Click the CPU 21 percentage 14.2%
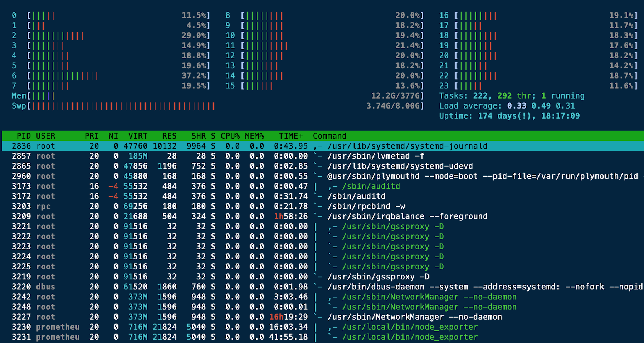The height and width of the screenshot is (343, 644). [x=621, y=66]
